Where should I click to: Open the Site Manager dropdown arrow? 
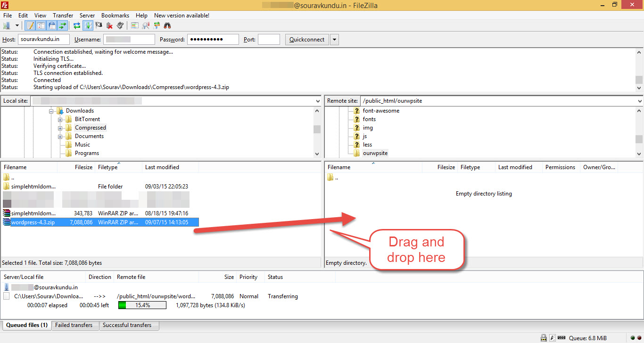click(x=17, y=25)
